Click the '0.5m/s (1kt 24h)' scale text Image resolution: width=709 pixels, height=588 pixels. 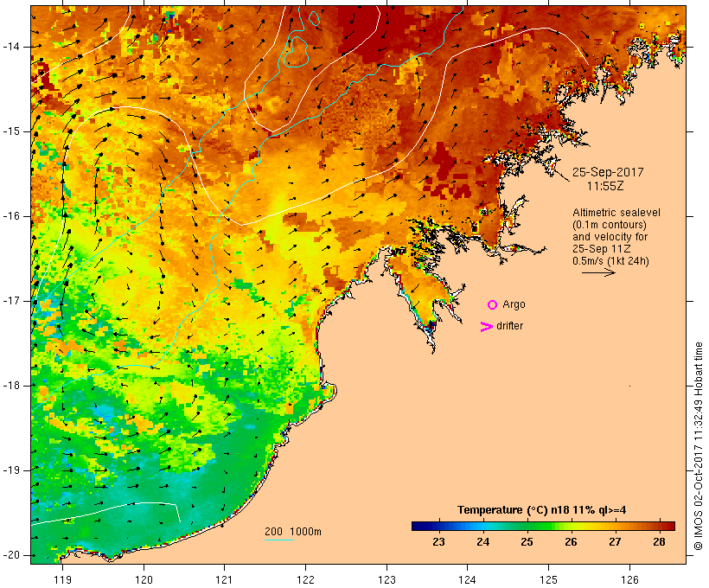tap(610, 261)
